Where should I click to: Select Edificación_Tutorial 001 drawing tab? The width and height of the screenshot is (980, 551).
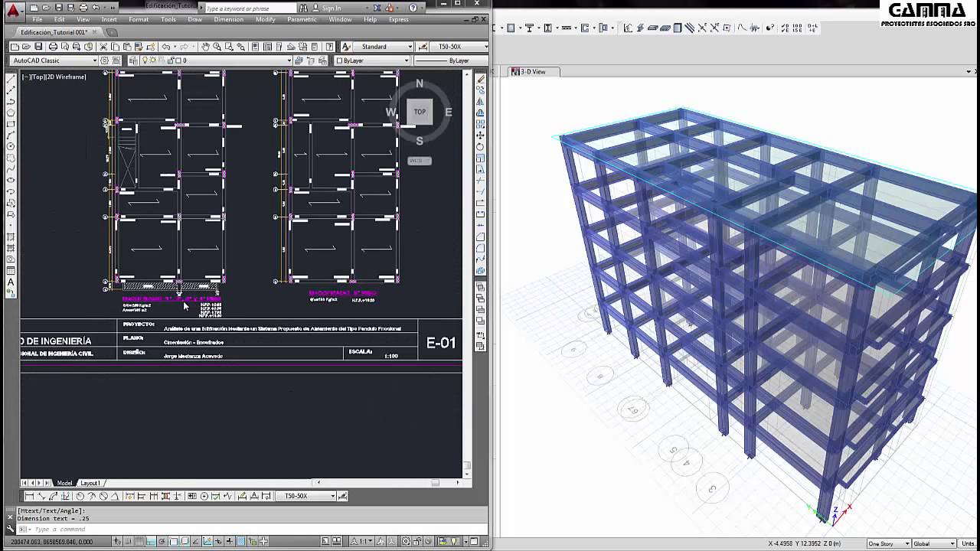click(x=54, y=32)
